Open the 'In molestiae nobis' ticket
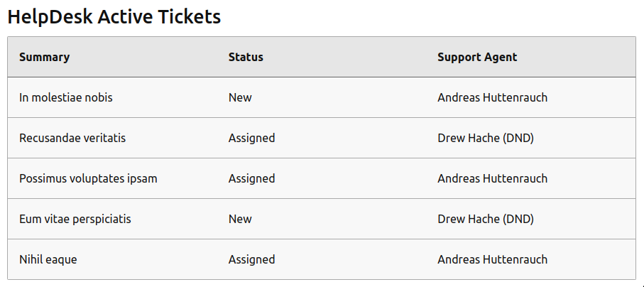This screenshot has width=644, height=287. [66, 97]
